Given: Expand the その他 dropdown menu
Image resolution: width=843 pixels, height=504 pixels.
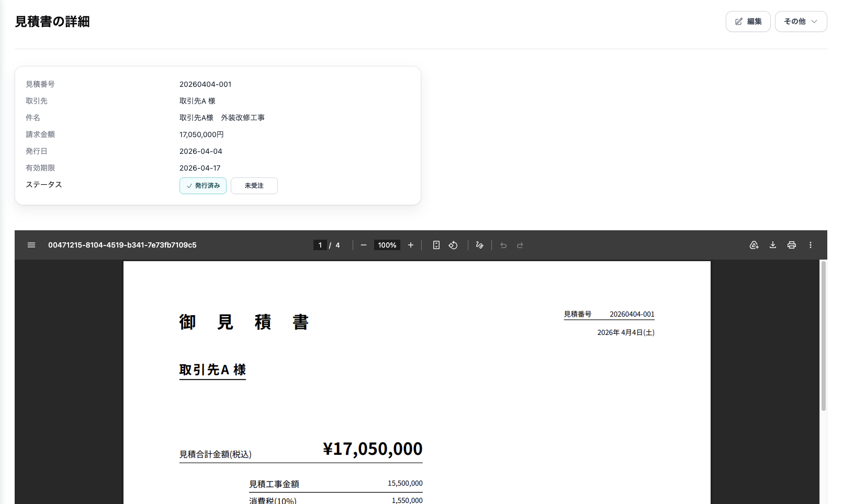Looking at the screenshot, I should click(x=801, y=21).
